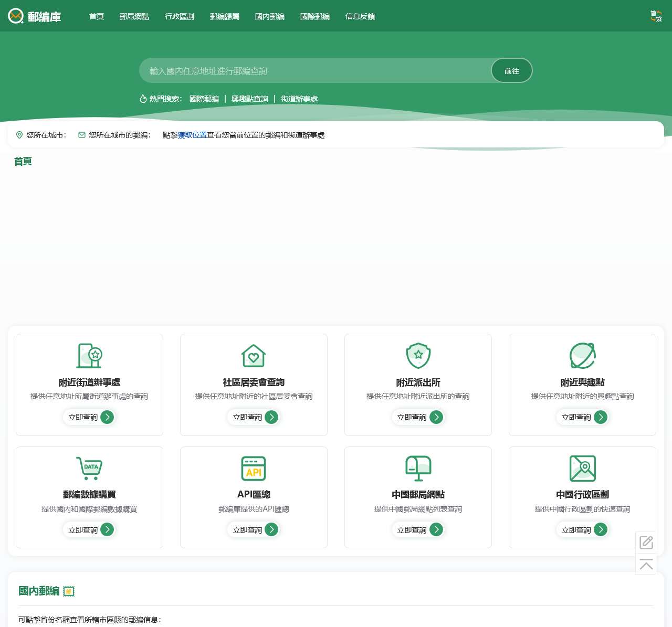
Task: Click the 街道辦事處 hot search link
Action: point(299,99)
